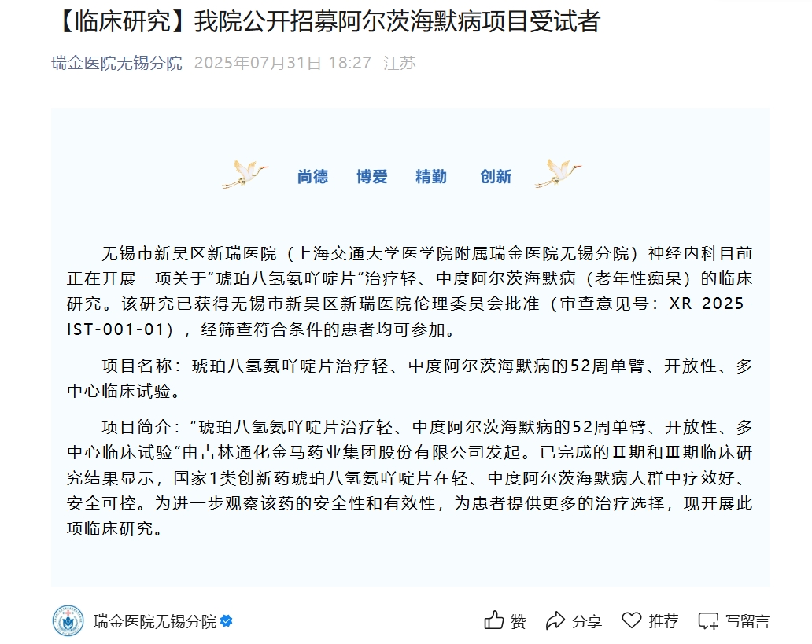Open 瑞金医院无锡分院 author link under title
This screenshot has width=812, height=644.
tap(116, 63)
